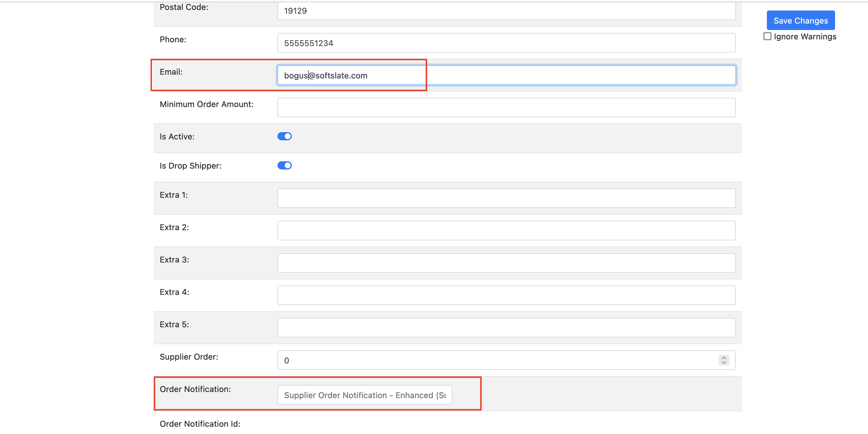This screenshot has width=868, height=434.
Task: Select the Minimum Order Amount field
Action: tap(507, 108)
